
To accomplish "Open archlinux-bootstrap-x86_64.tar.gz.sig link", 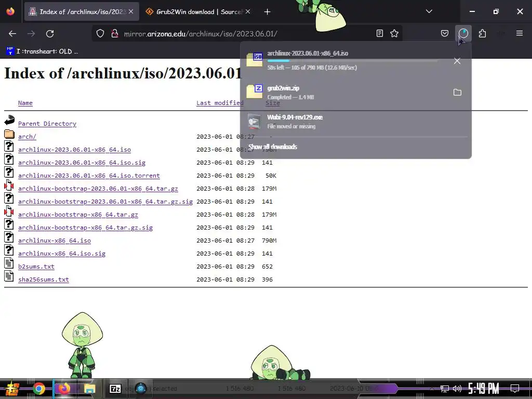I will tap(86, 228).
